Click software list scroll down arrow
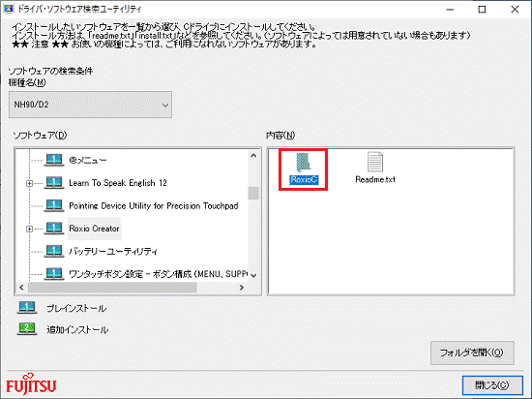Image resolution: width=532 pixels, height=399 pixels. [253, 275]
